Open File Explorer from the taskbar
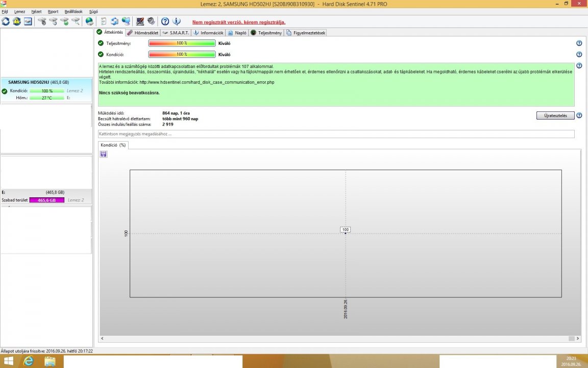The width and height of the screenshot is (588, 368). coord(50,361)
